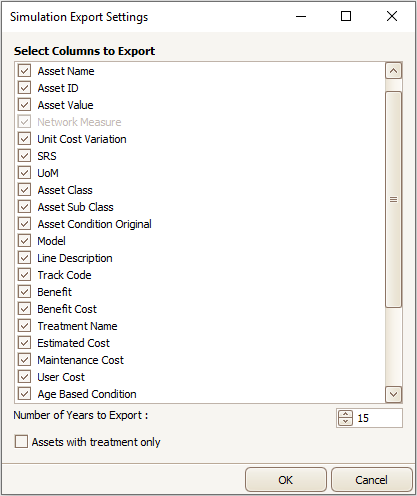The width and height of the screenshot is (417, 496).
Task: Click the Number of Years value field
Action: coord(378,418)
